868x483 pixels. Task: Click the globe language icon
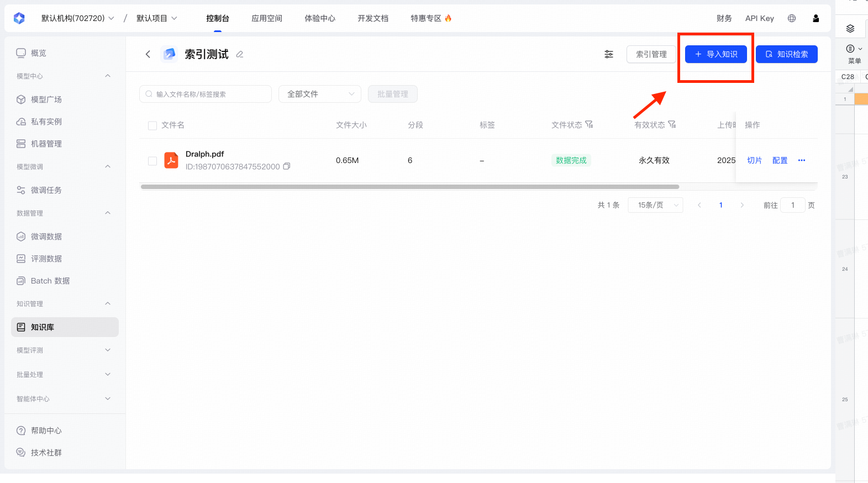pos(791,18)
